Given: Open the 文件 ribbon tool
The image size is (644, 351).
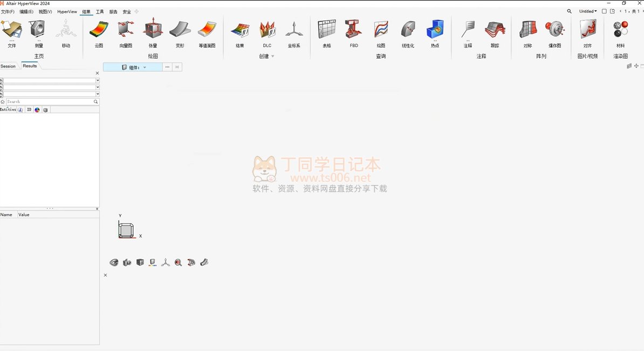Looking at the screenshot, I should 11,33.
